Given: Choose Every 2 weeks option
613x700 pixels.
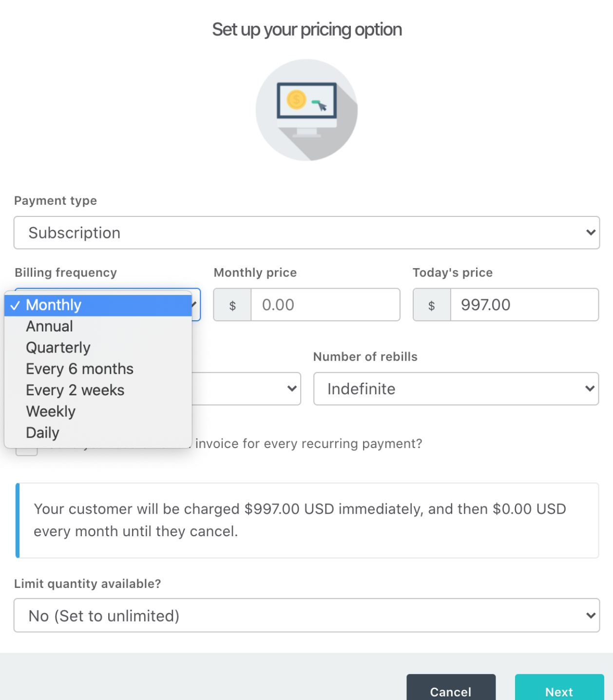Looking at the screenshot, I should coord(75,390).
